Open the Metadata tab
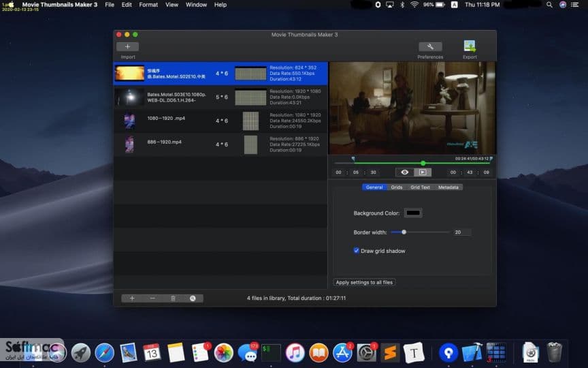 [x=448, y=187]
